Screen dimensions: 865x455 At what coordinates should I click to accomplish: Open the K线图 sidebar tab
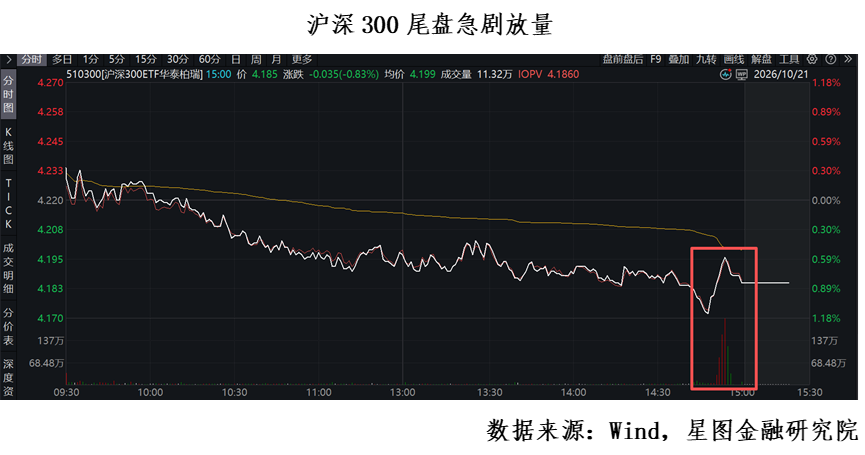pos(8,146)
